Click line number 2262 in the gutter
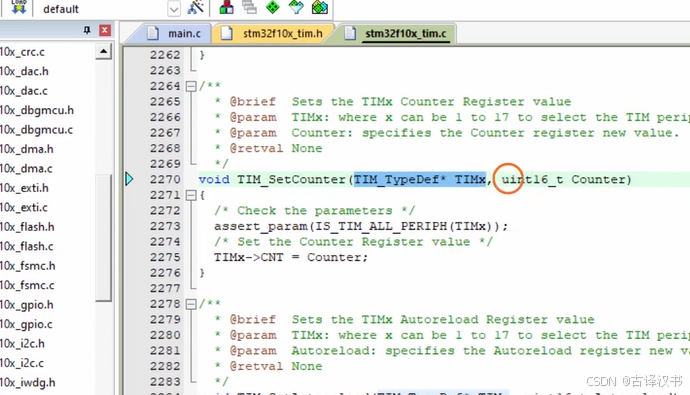690x395 pixels. (x=165, y=55)
